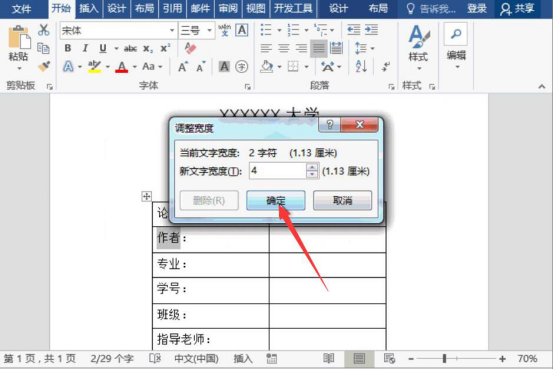Image resolution: width=554 pixels, height=370 pixels.
Task: Toggle character shading A icon
Action: coord(224,66)
